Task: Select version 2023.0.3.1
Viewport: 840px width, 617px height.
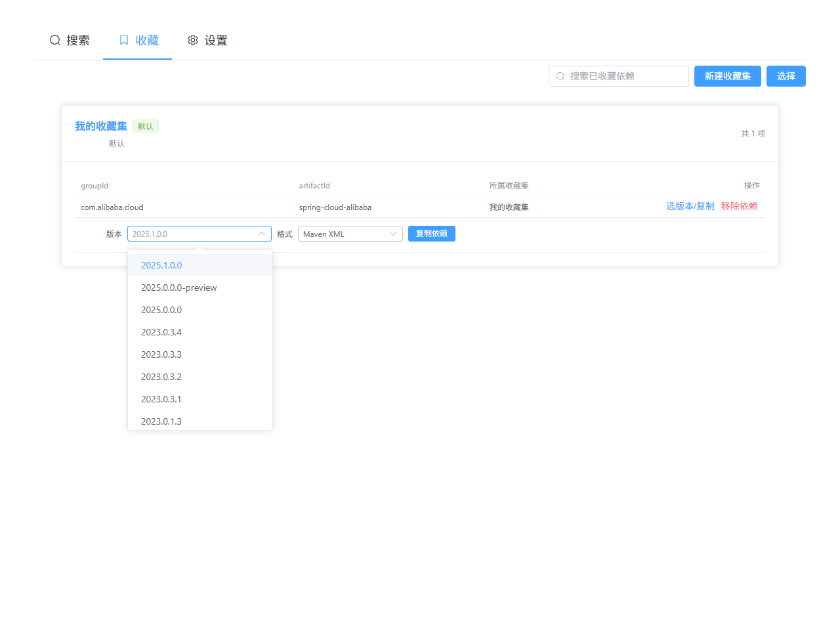Action: [x=200, y=399]
